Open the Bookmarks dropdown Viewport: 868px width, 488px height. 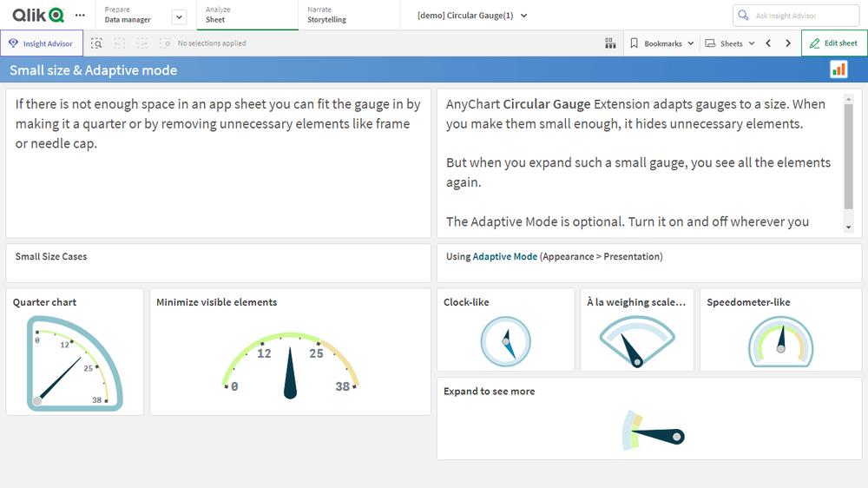tap(662, 43)
